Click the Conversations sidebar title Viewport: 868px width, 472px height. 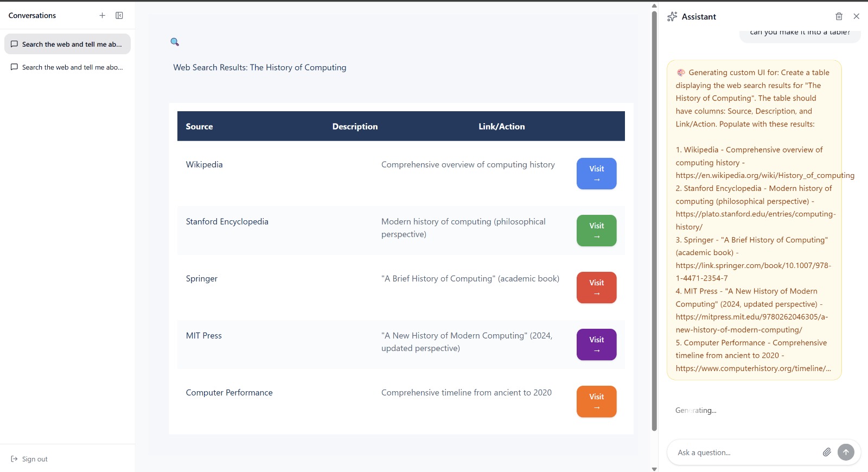tap(32, 16)
